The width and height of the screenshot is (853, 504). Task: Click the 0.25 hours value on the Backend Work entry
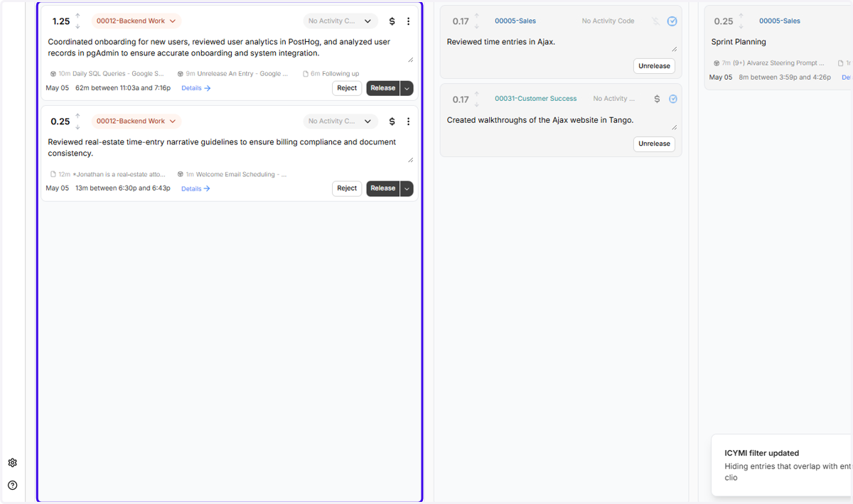(x=60, y=122)
